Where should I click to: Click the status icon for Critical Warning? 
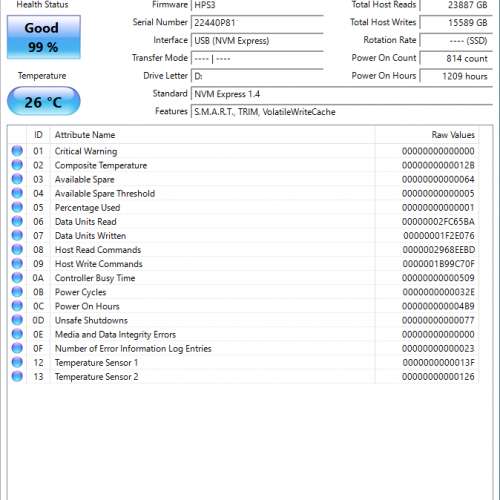[17, 151]
